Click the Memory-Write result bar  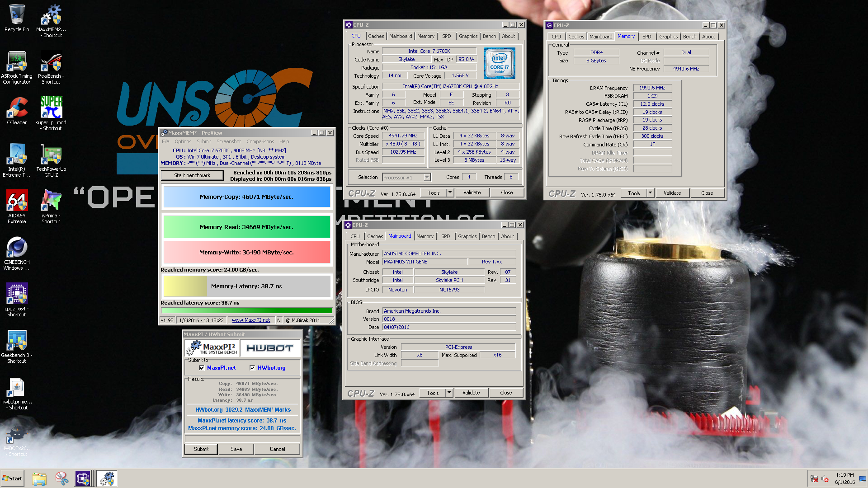click(x=247, y=252)
